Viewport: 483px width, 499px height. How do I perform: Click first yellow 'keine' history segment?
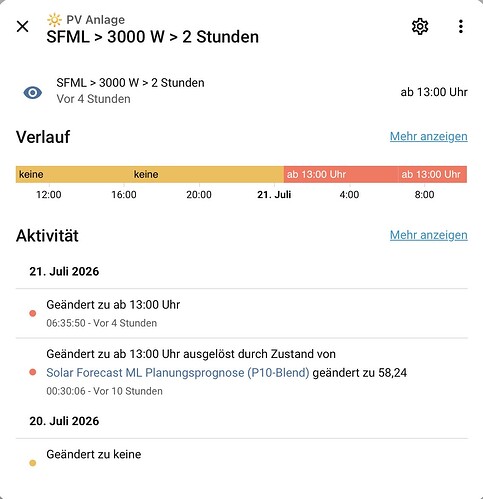click(x=73, y=174)
